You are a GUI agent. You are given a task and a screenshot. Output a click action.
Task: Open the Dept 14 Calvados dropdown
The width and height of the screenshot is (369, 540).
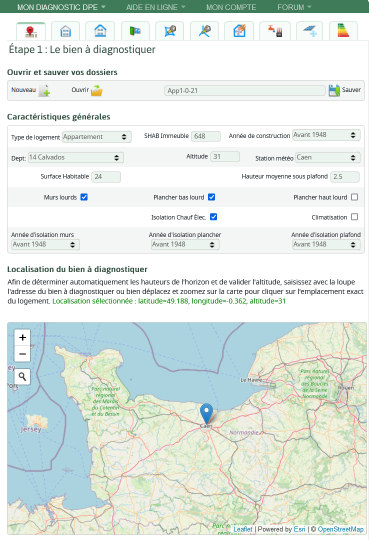76,157
